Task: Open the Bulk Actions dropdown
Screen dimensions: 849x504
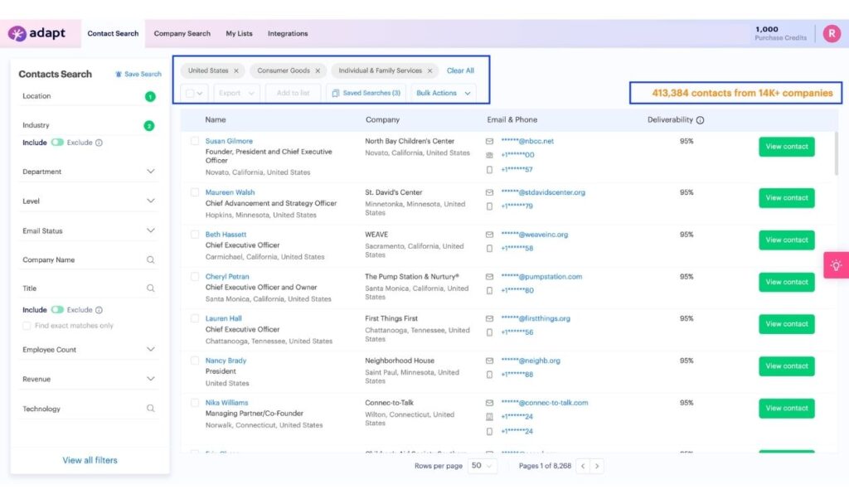Action: point(444,93)
